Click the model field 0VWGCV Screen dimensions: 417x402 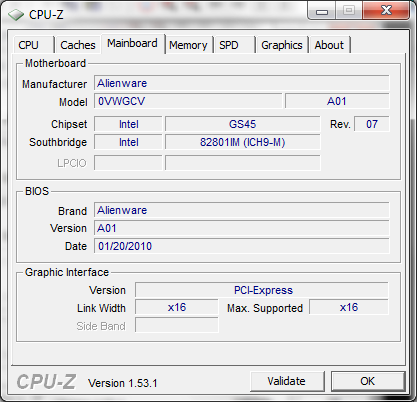coord(188,101)
